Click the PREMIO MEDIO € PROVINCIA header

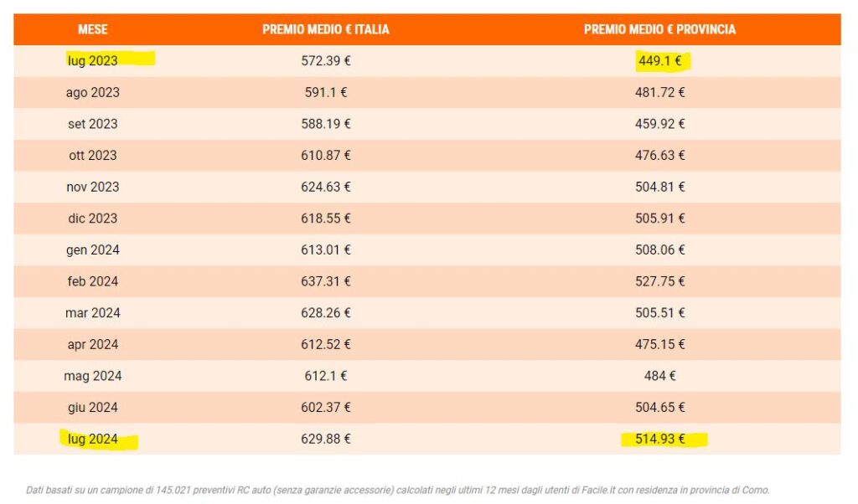pos(659,29)
